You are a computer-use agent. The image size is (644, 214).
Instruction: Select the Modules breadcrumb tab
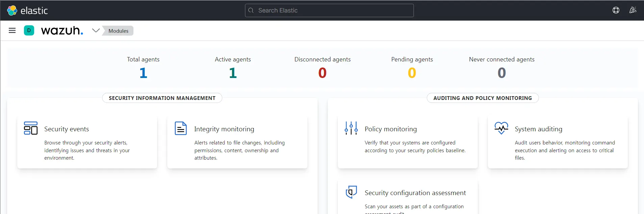118,31
